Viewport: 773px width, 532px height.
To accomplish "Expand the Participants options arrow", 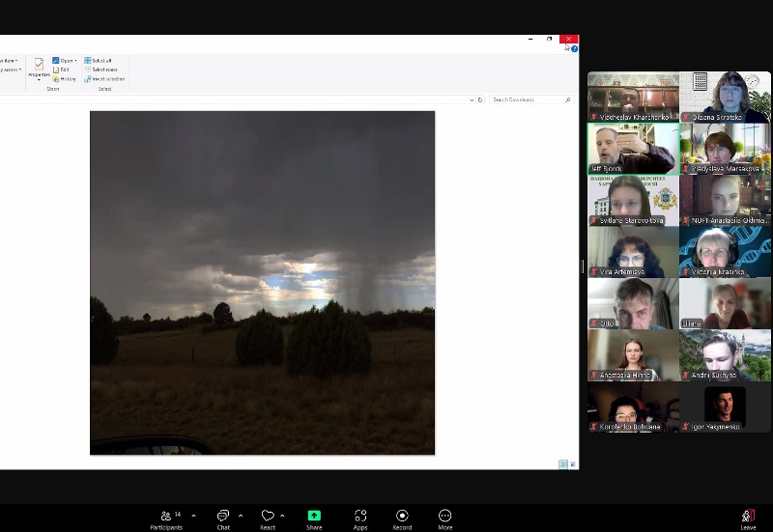I will coord(194,516).
